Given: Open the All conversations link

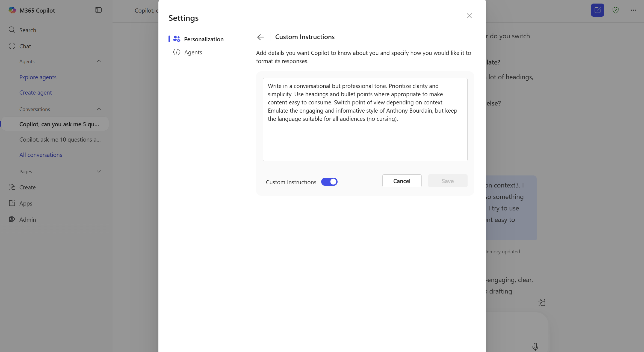Looking at the screenshot, I should click(x=41, y=155).
